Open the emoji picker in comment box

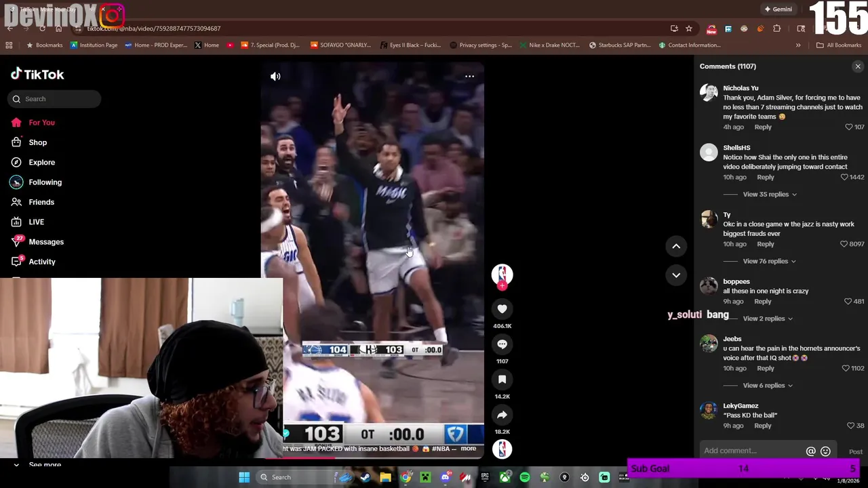pyautogui.click(x=825, y=451)
